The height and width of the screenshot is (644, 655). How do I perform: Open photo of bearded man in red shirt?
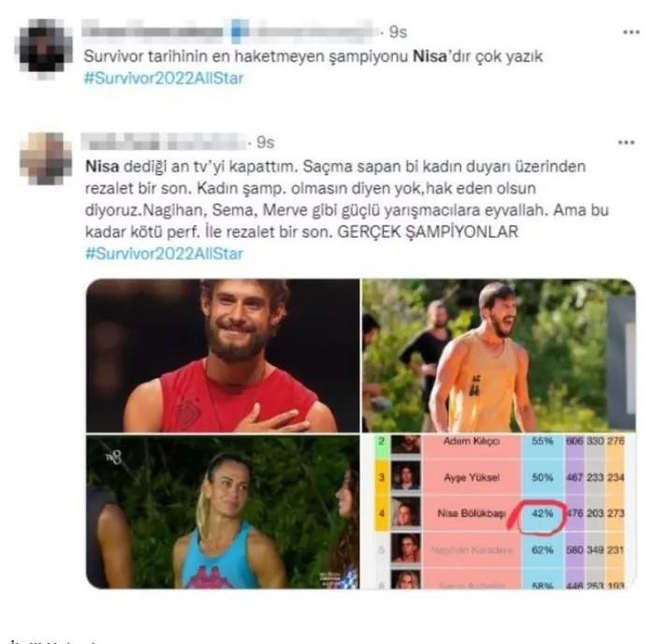[223, 356]
